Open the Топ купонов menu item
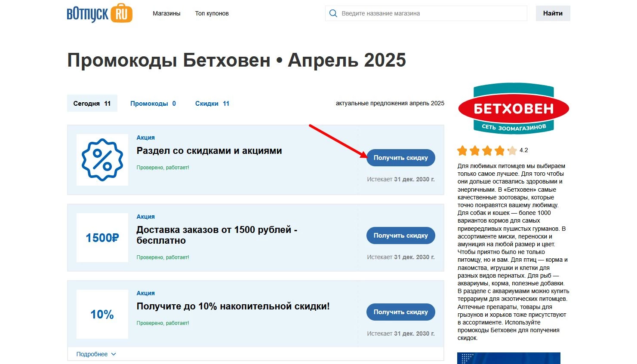Screen dimensions: 637x364 [212, 13]
